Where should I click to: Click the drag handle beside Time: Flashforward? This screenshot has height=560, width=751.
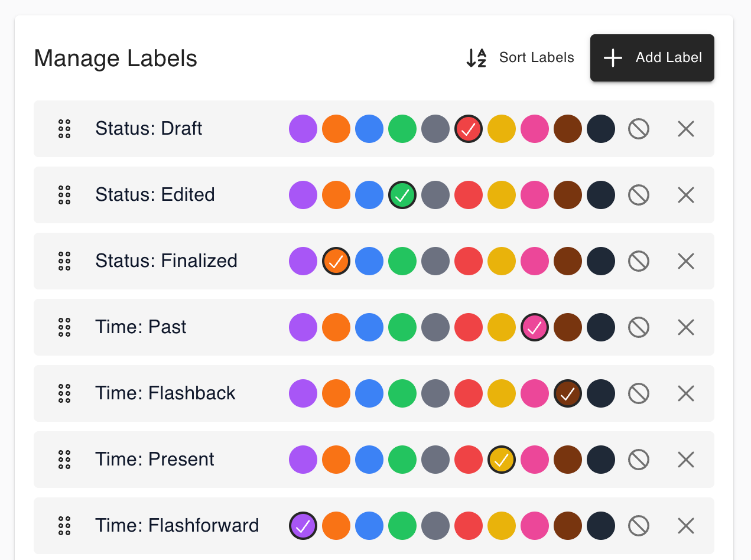(x=64, y=525)
